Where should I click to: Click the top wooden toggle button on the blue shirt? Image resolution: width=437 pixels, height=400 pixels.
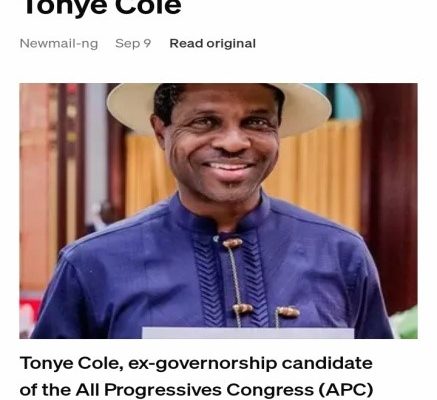coord(232,243)
